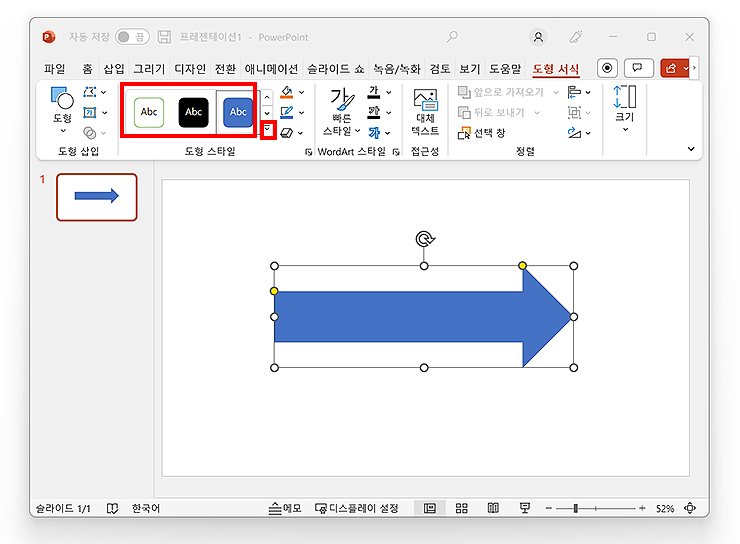The image size is (740, 544).
Task: Switch to normal view icon
Action: tap(429, 508)
